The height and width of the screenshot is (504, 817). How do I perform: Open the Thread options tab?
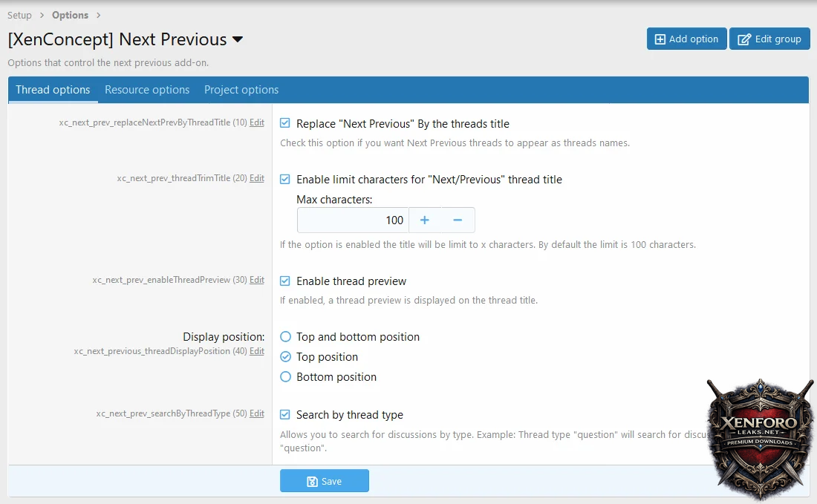click(53, 90)
